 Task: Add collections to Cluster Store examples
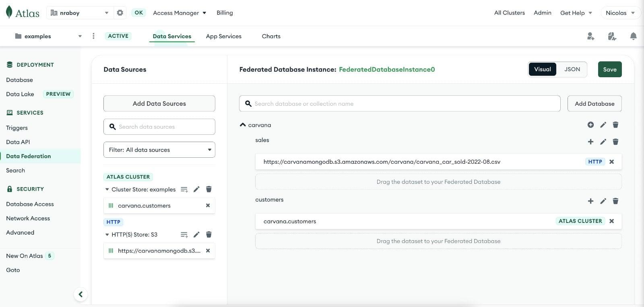(x=184, y=190)
